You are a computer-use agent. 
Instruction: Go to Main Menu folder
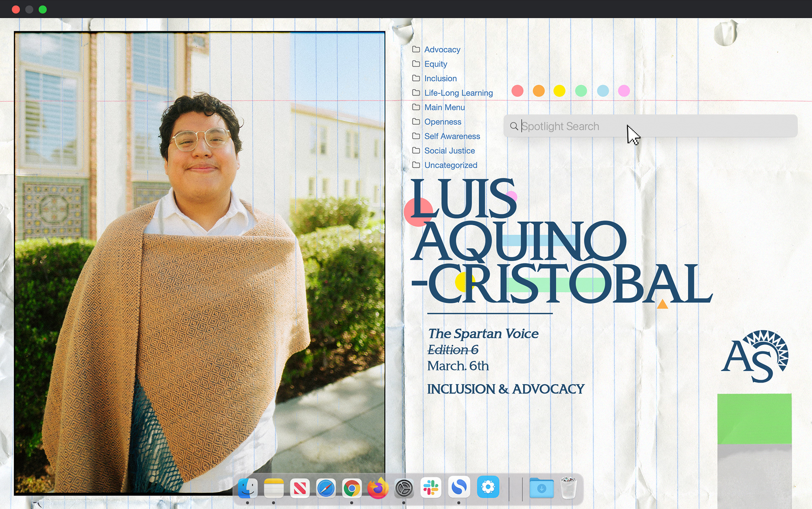pos(444,107)
